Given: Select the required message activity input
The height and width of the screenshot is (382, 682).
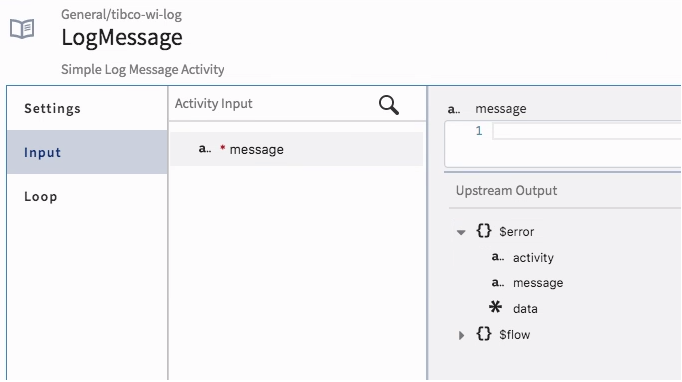Looking at the screenshot, I should (296, 149).
